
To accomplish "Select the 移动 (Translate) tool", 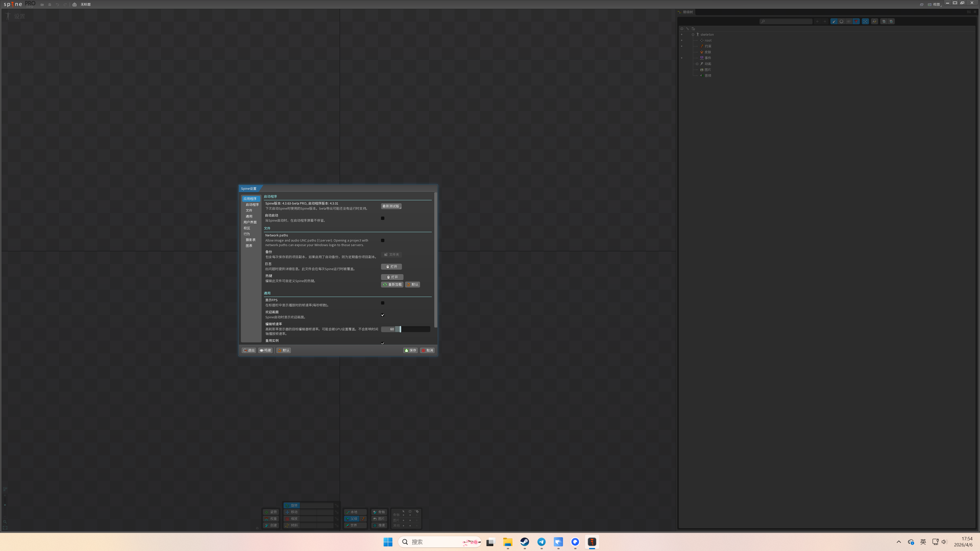I will pyautogui.click(x=292, y=512).
